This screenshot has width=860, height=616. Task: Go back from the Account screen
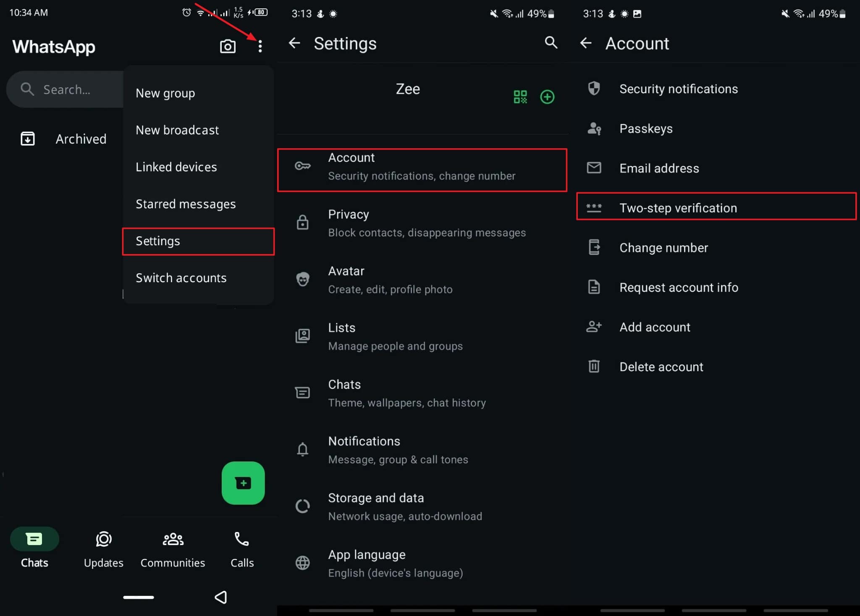point(585,43)
